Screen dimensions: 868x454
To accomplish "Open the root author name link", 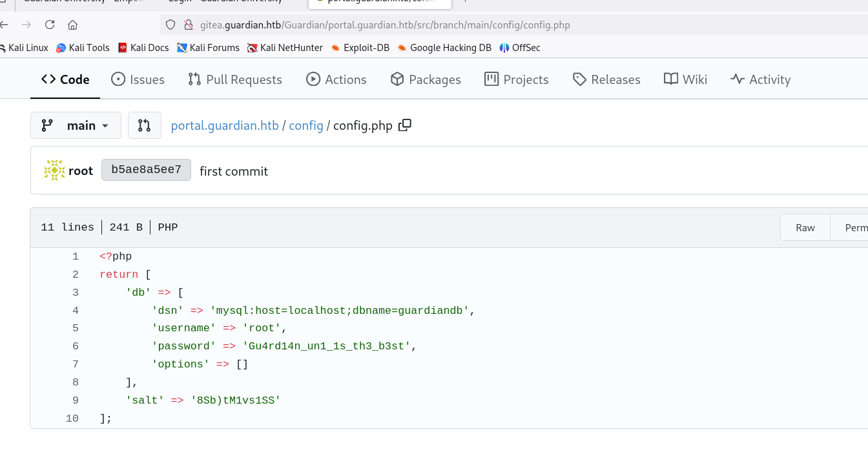I will click(81, 171).
